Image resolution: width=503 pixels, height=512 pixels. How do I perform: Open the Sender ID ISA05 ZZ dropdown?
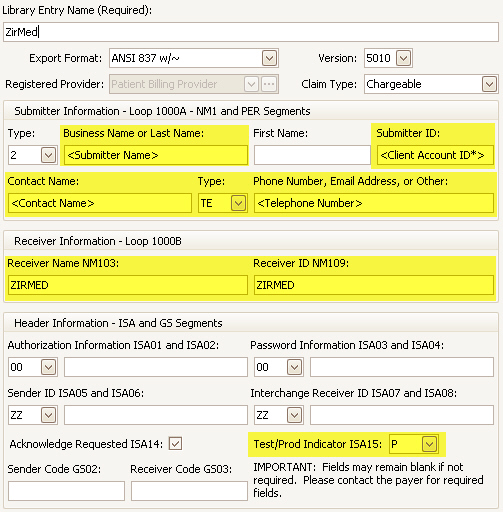[x=48, y=415]
